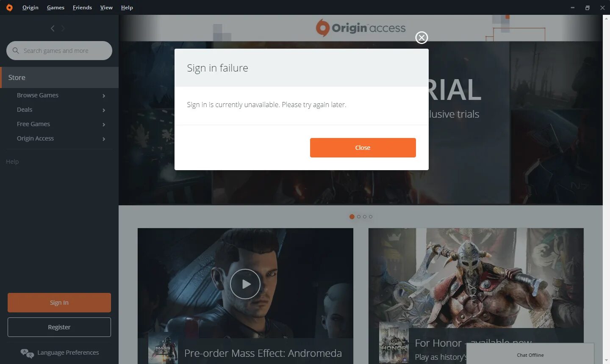Open Browse Games in the sidebar
The height and width of the screenshot is (364, 610).
[38, 95]
